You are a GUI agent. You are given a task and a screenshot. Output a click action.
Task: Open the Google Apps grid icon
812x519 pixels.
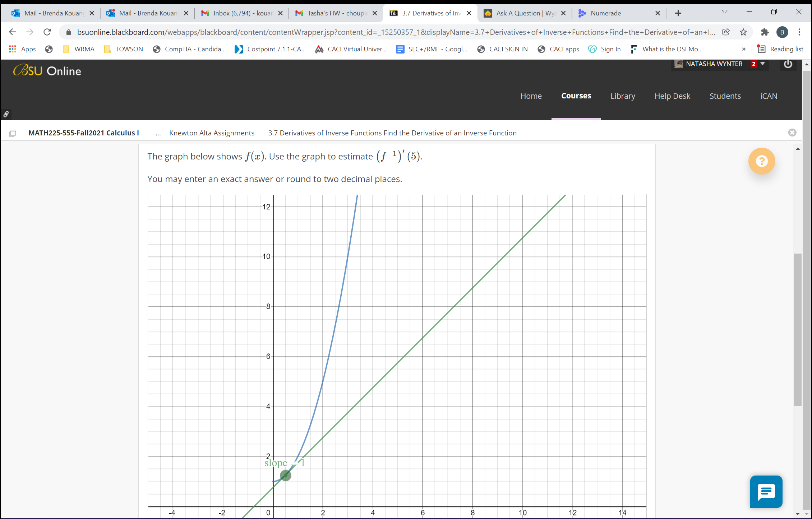(13, 49)
